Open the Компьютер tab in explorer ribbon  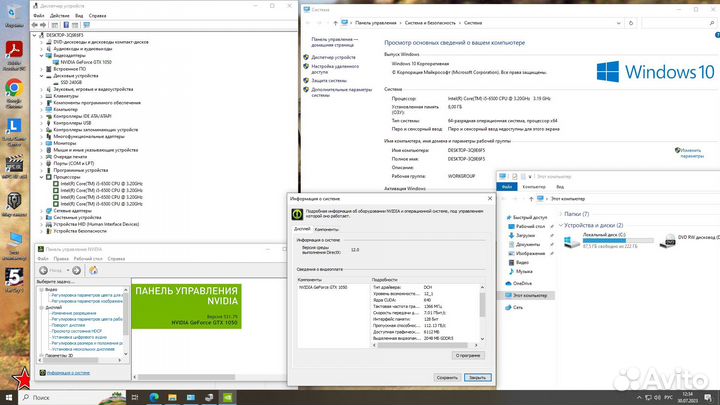pos(534,187)
